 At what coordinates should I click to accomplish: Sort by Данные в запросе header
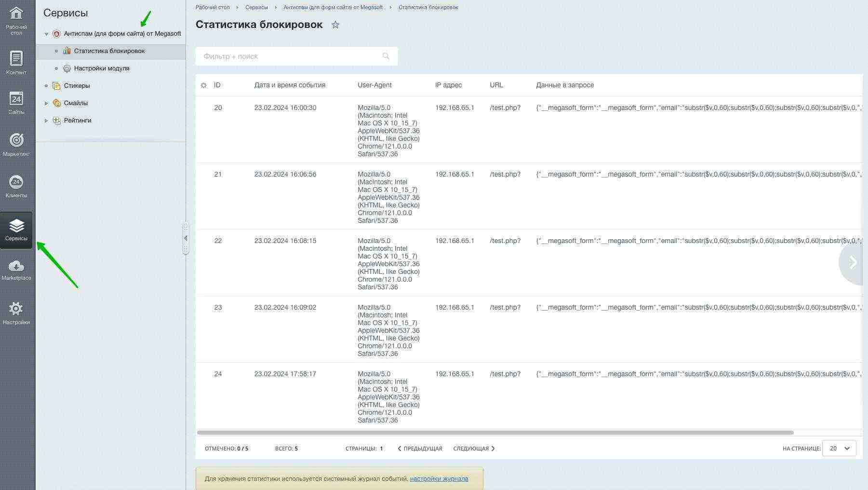(565, 85)
